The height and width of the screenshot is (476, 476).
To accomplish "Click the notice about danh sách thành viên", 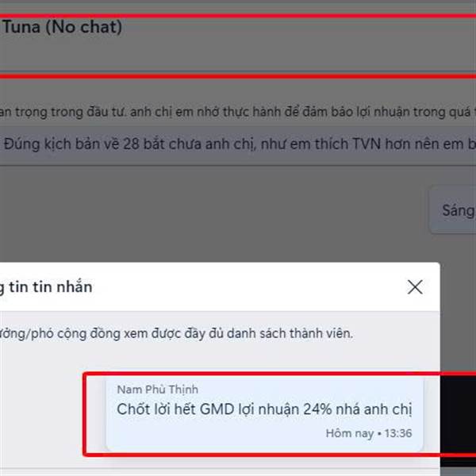I will [176, 333].
